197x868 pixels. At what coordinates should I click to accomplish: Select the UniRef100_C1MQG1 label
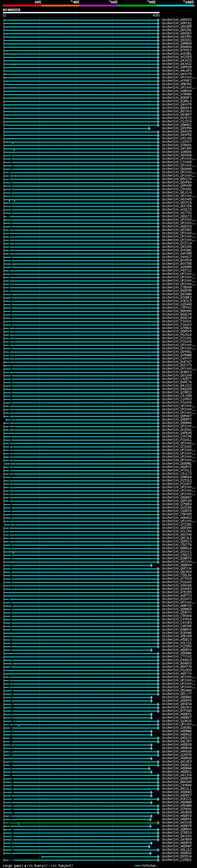coord(176,860)
